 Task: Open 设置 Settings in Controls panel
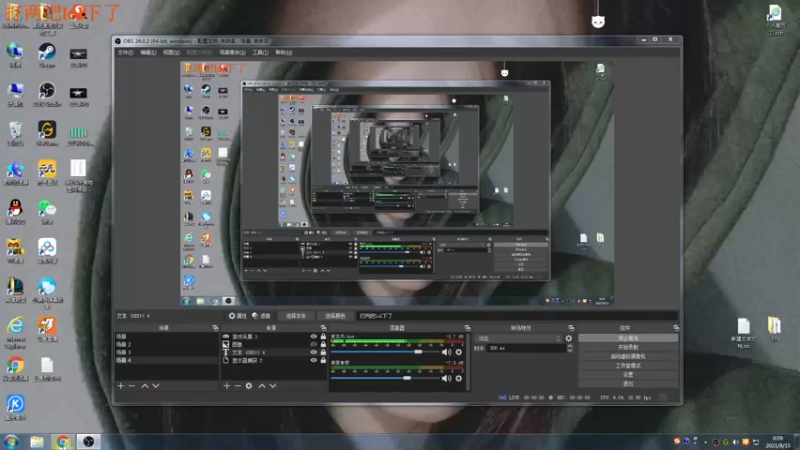(628, 374)
